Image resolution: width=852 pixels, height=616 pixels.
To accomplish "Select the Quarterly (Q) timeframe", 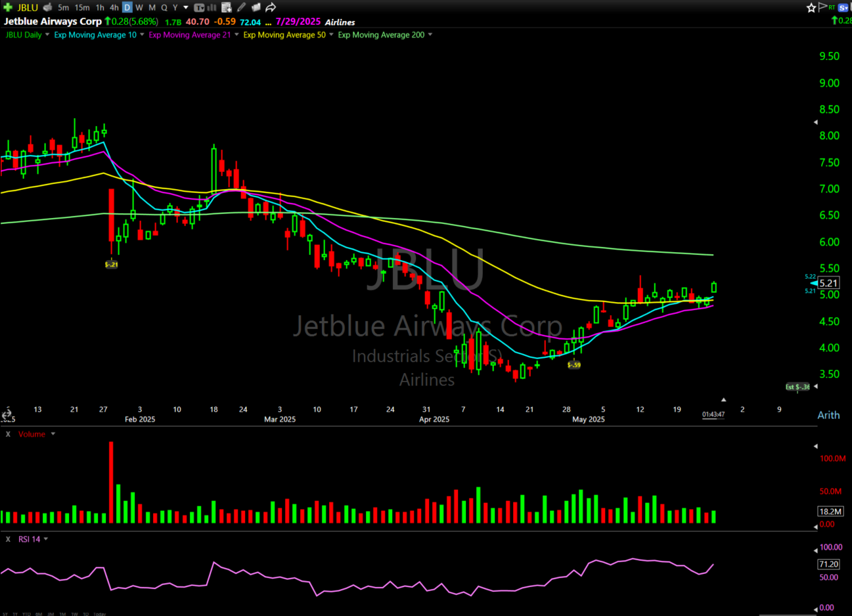I will click(164, 7).
